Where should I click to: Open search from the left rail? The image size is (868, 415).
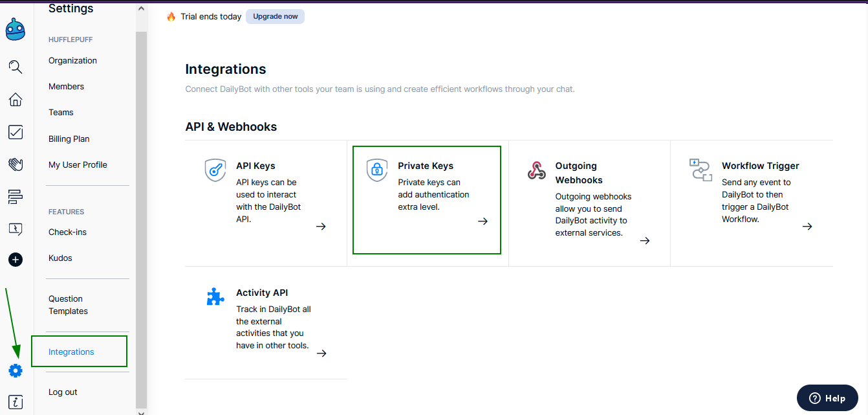point(16,67)
